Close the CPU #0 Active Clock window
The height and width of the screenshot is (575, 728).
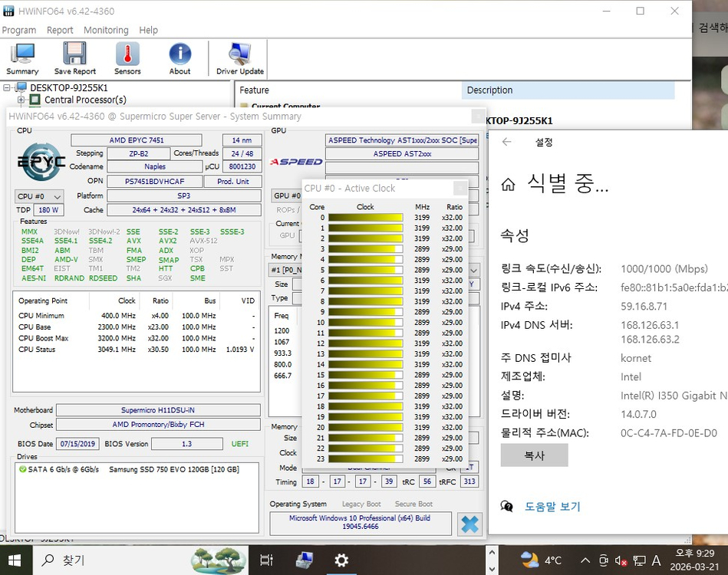460,188
